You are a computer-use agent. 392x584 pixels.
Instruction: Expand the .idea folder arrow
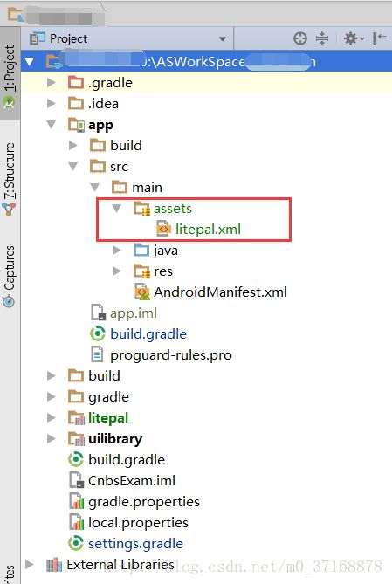click(x=51, y=103)
